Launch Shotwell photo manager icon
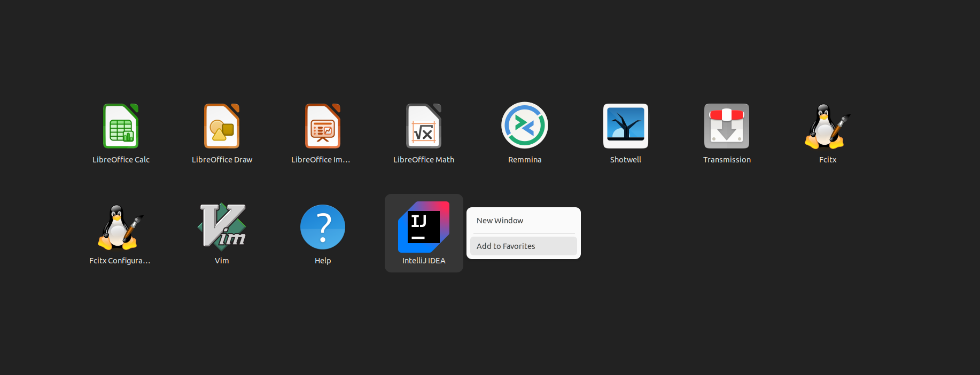This screenshot has height=375, width=980. (626, 126)
